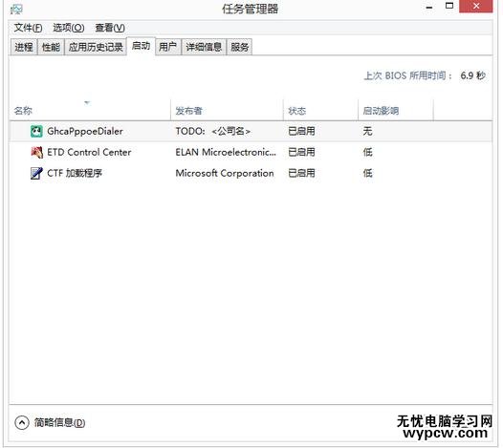
Task: Click startup impact 无 for GhcaPppoeDialer
Action: 367,132
